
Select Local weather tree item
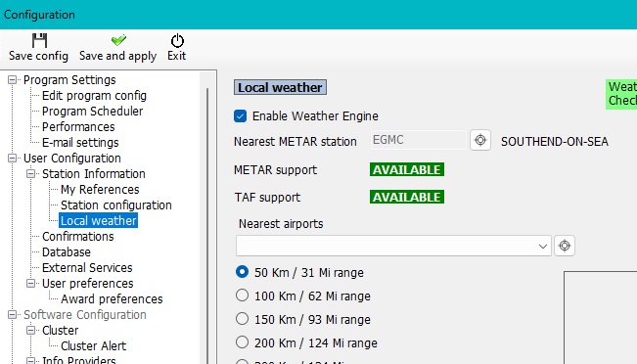tap(99, 220)
